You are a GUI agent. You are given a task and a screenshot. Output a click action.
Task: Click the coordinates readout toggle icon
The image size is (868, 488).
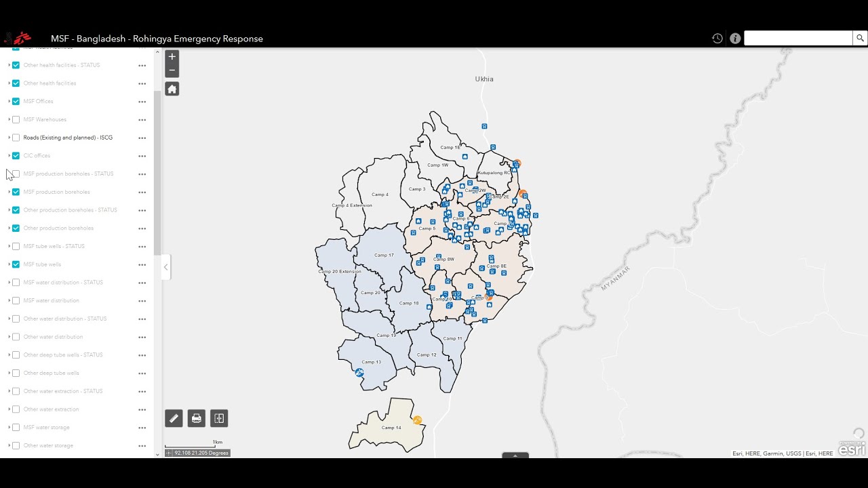click(x=169, y=453)
